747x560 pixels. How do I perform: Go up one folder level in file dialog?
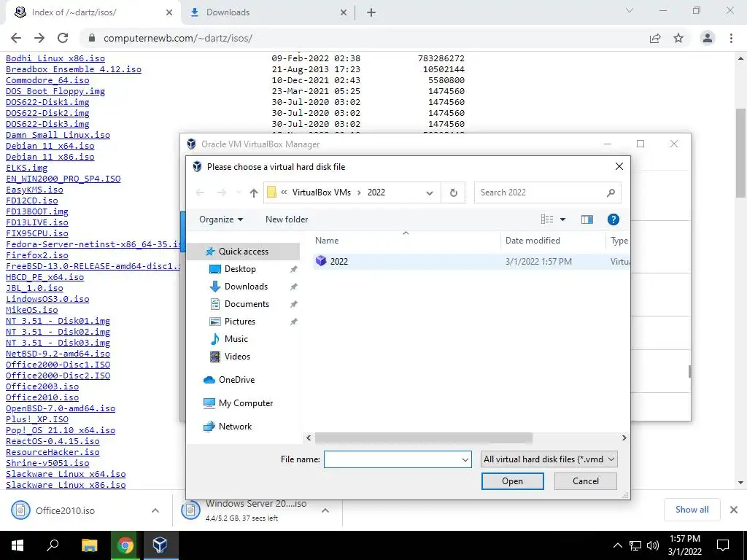[x=253, y=192]
